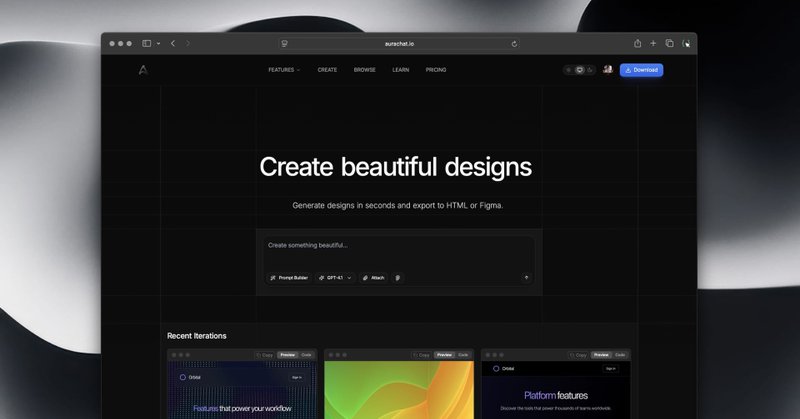Submit the prompt with the up-arrow icon

527,278
